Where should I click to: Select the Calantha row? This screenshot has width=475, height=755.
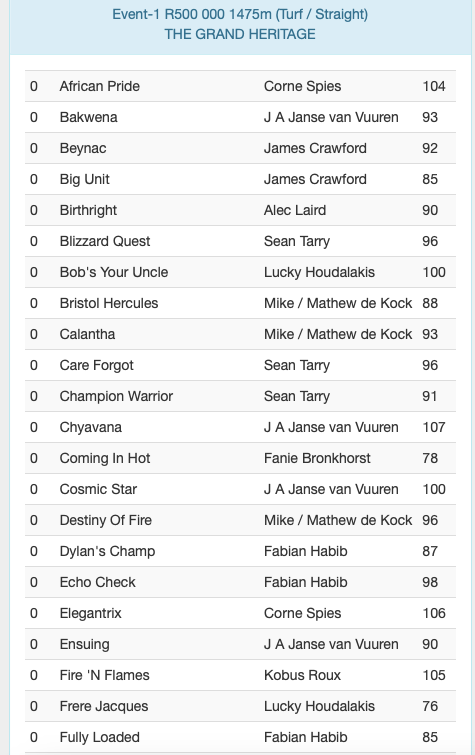coord(240,334)
